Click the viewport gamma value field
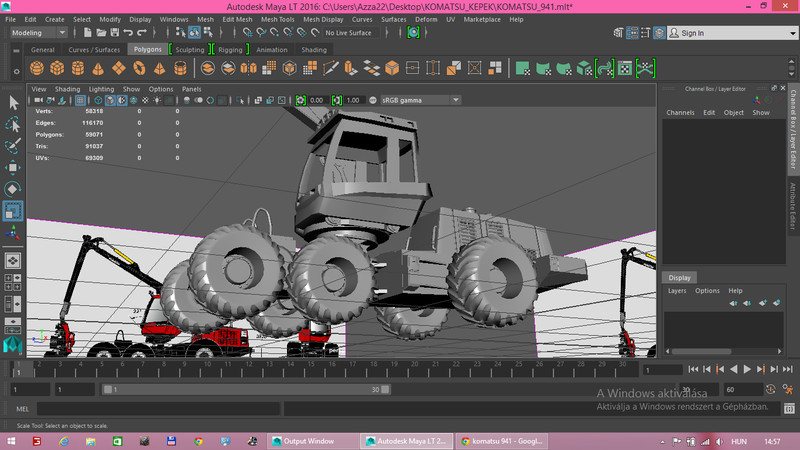 coord(353,101)
